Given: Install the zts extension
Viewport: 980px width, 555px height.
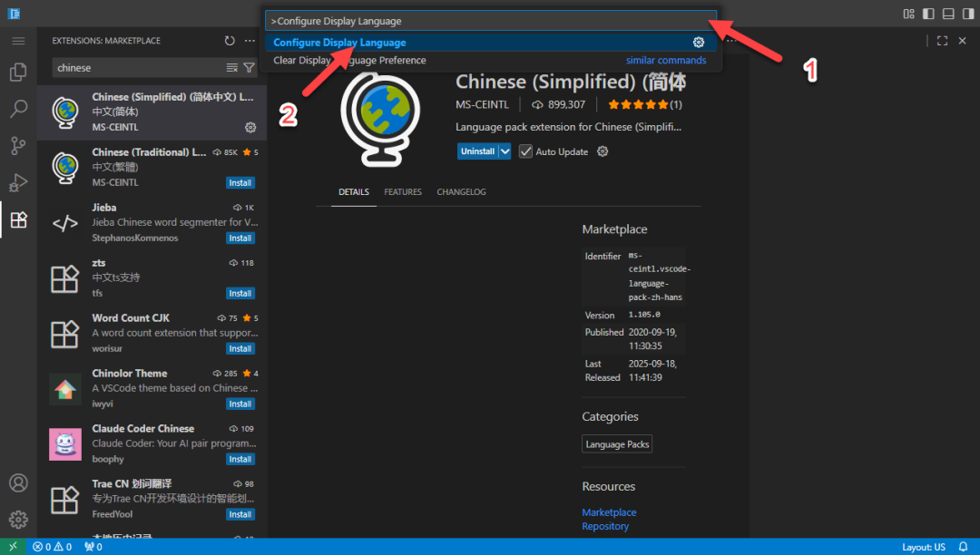Looking at the screenshot, I should (240, 294).
